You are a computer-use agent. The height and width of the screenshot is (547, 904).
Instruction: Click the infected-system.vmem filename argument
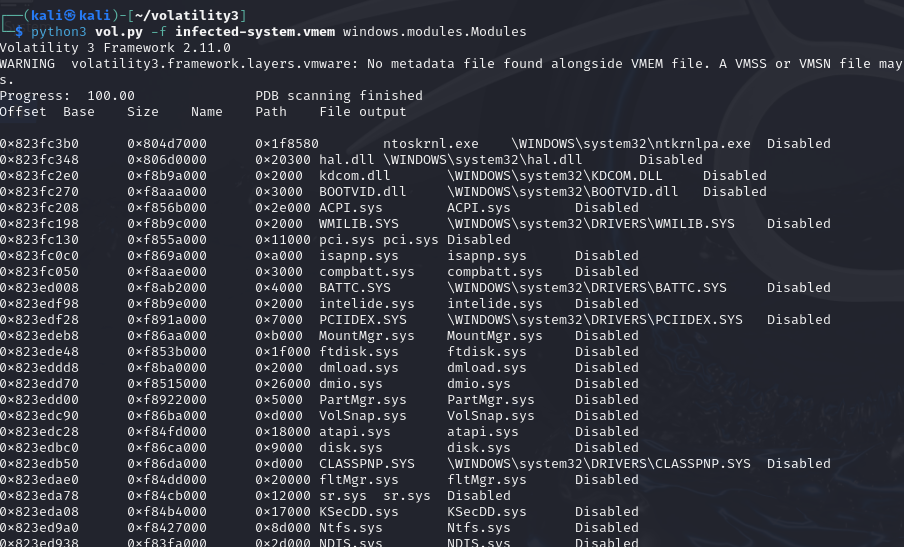(x=255, y=32)
